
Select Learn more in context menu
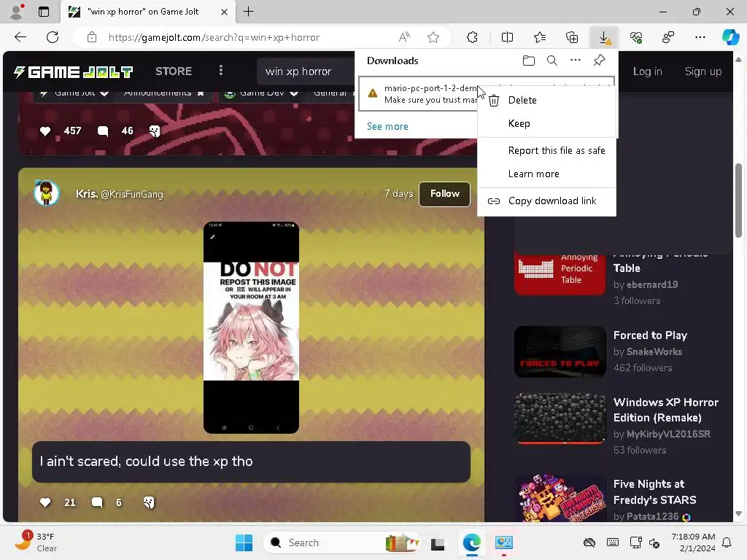[x=546, y=174]
